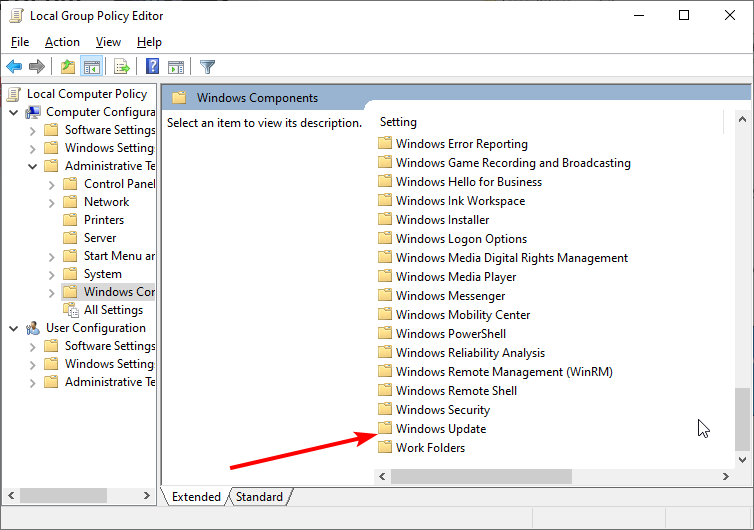Select Windows Update in the settings list
This screenshot has height=530, width=754.
(440, 429)
